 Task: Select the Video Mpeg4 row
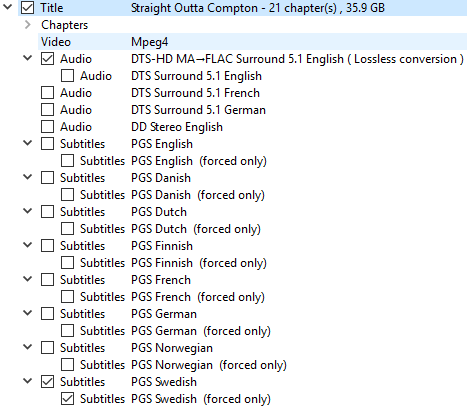pos(252,42)
